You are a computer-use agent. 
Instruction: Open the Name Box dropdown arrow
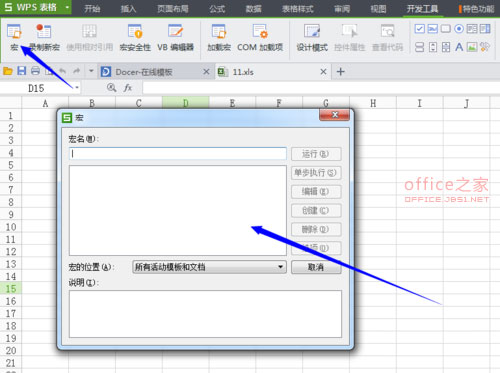(77, 88)
